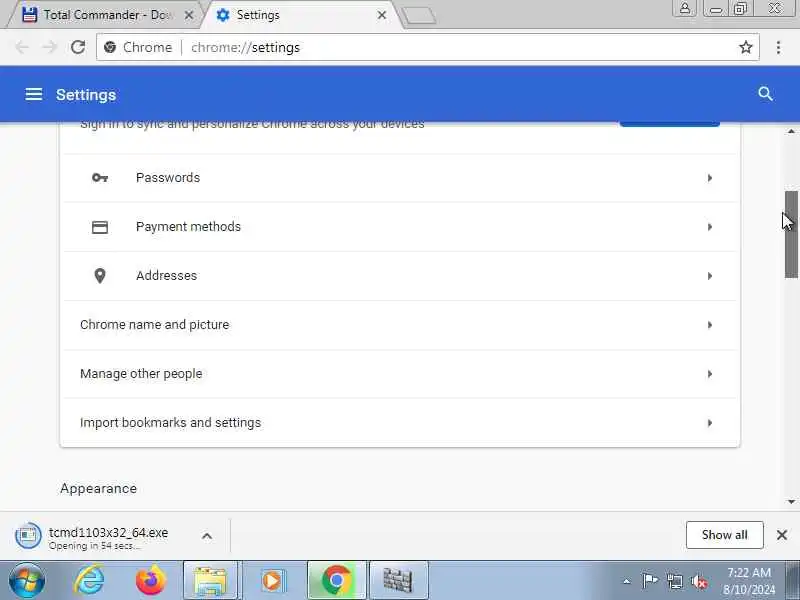Image resolution: width=800 pixels, height=600 pixels.
Task: Click the chrome://settings address bar
Action: point(428,47)
